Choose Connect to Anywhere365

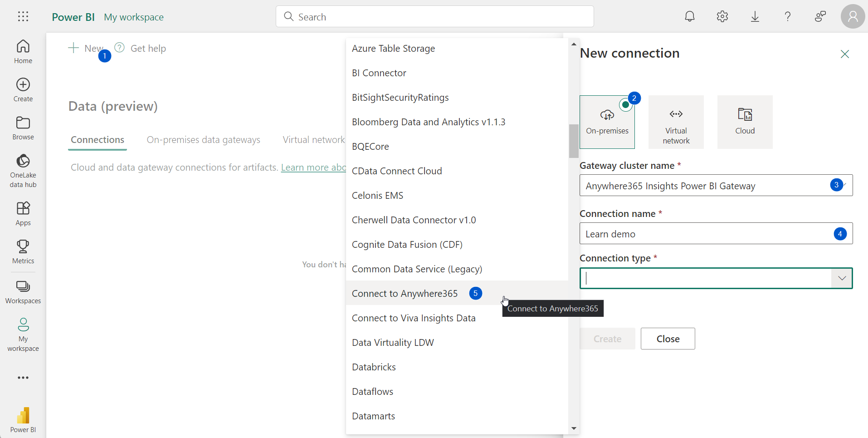click(457, 294)
